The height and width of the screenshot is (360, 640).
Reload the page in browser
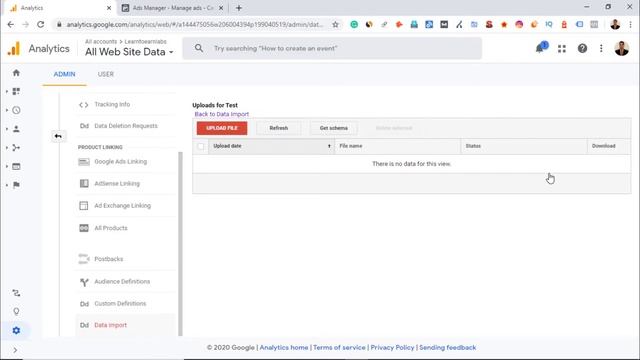click(40, 24)
